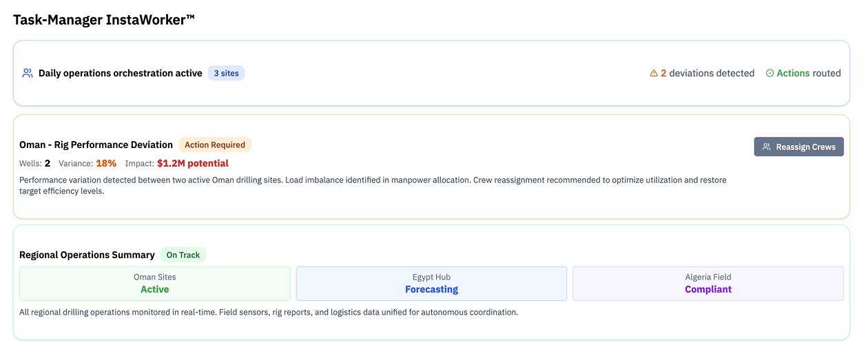Click the users icon beside Daily operations
The image size is (868, 351).
[x=28, y=73]
